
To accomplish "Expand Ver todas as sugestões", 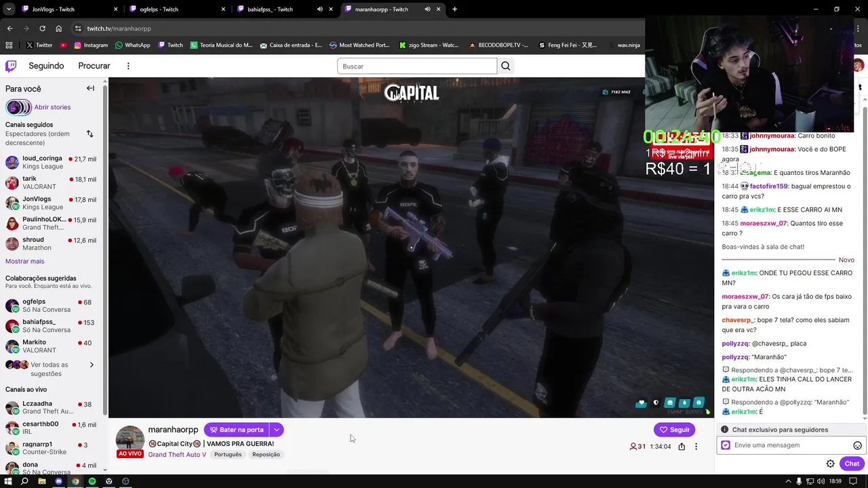I will 49,369.
